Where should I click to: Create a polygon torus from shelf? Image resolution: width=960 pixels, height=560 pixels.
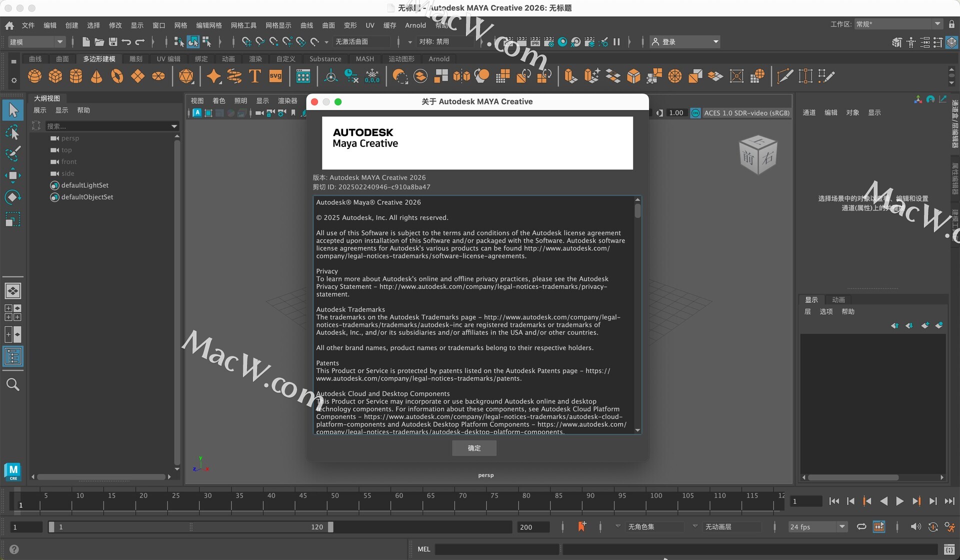click(x=117, y=76)
